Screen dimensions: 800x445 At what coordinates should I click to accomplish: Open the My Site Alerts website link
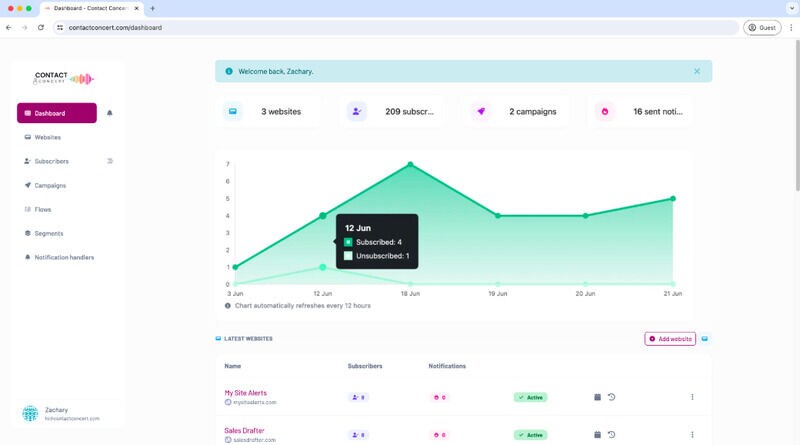point(245,393)
